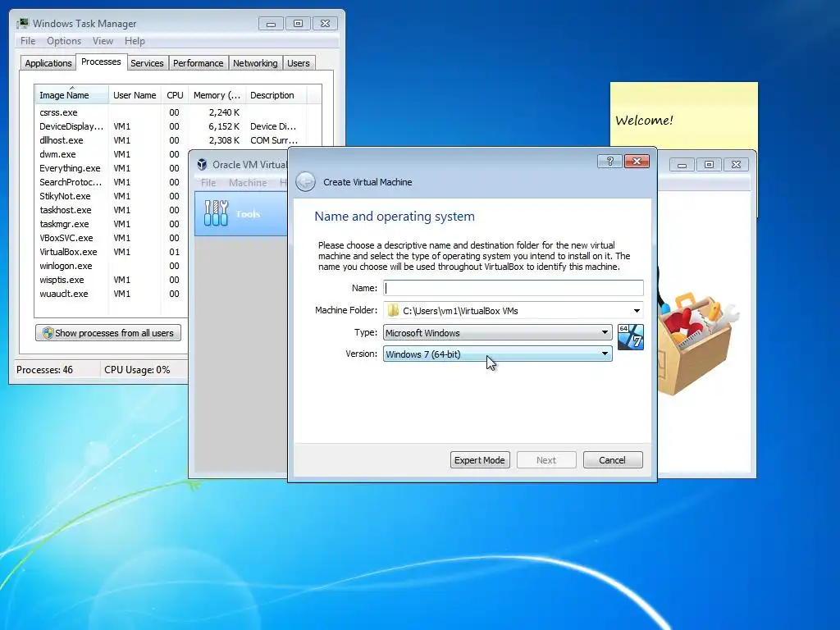Open the Options menu in Task Manager
The width and height of the screenshot is (840, 630).
point(64,41)
